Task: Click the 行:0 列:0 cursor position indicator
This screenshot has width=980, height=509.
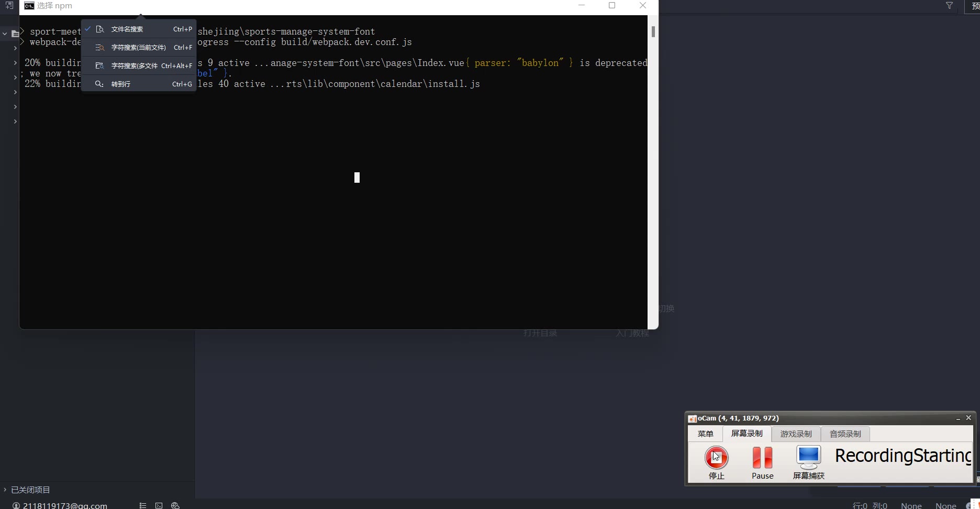Action: click(x=870, y=505)
